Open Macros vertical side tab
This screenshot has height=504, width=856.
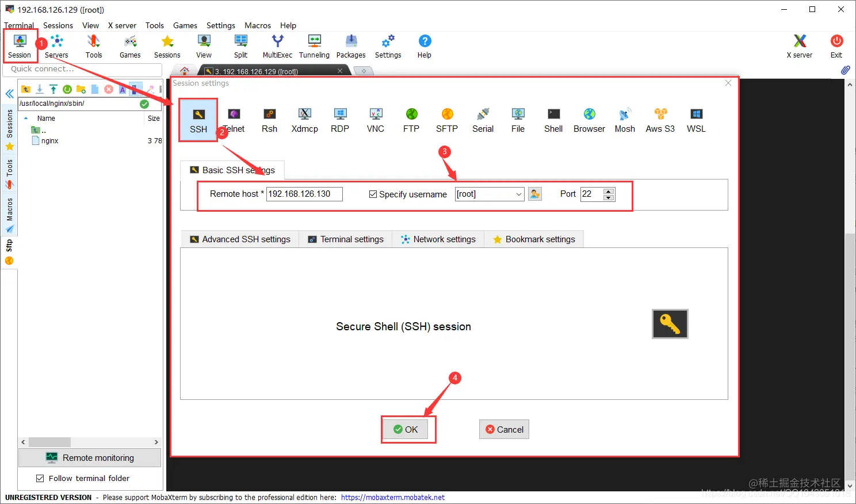coord(9,215)
